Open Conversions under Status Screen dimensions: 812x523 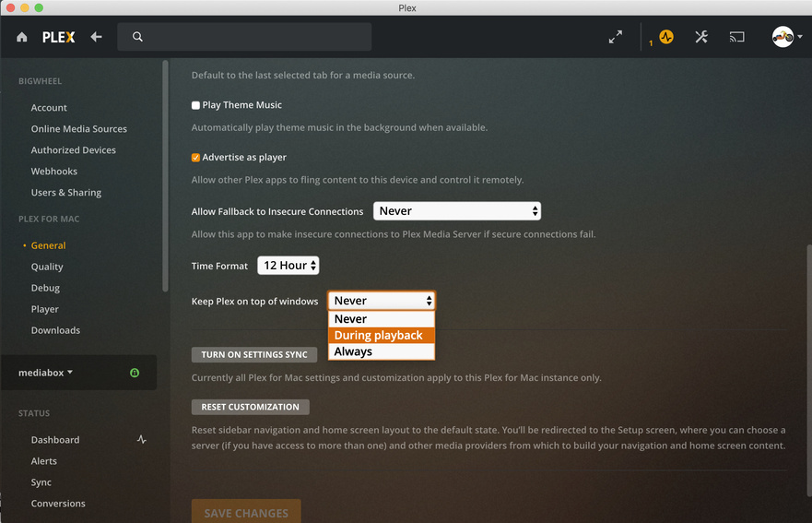(x=58, y=504)
